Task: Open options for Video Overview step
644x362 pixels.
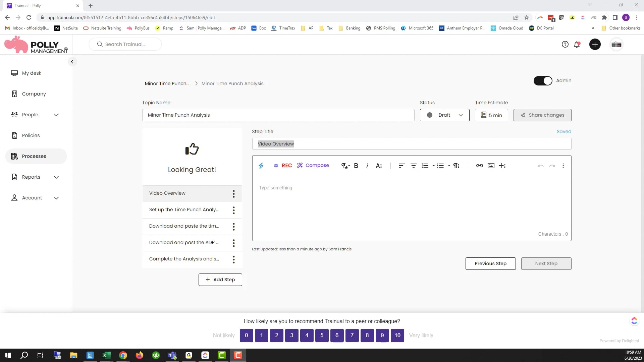Action: click(x=234, y=194)
